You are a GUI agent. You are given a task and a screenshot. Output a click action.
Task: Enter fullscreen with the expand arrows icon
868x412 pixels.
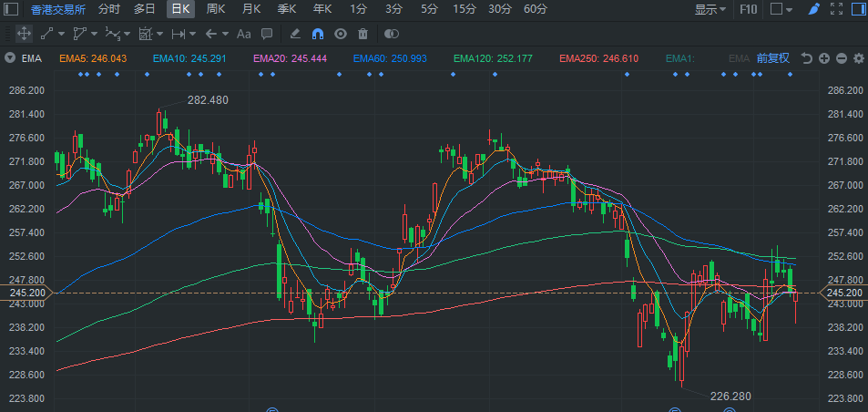(x=836, y=9)
